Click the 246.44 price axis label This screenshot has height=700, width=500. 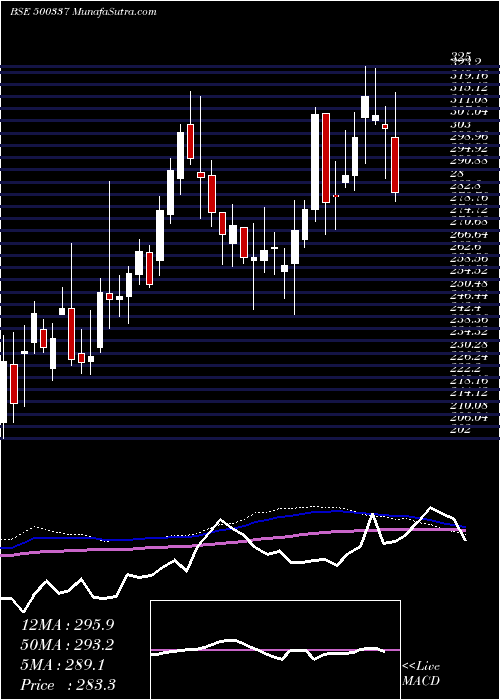[469, 295]
